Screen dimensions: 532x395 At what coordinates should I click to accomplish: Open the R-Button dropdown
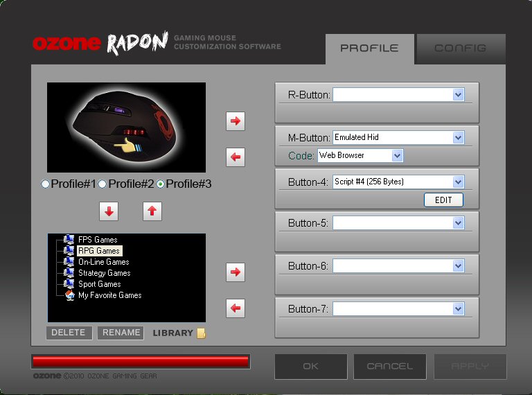458,95
